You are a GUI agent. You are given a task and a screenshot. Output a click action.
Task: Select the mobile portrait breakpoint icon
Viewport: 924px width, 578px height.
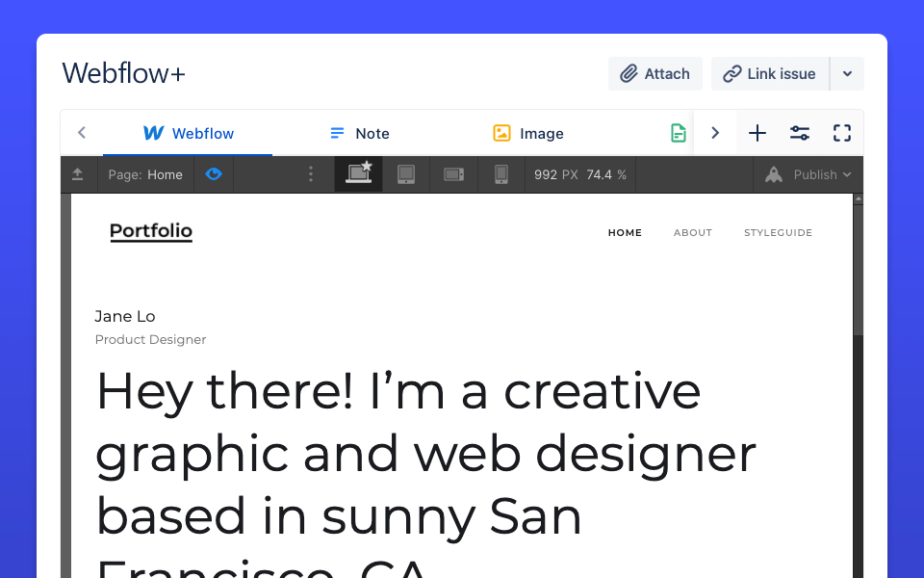[x=501, y=174]
